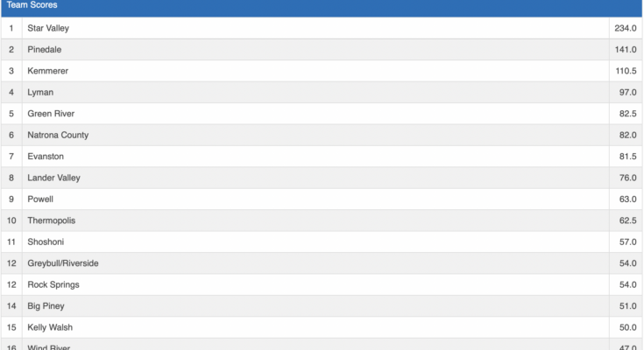Open the Greybull/Riverside team entry
This screenshot has height=350, width=644.
63,263
